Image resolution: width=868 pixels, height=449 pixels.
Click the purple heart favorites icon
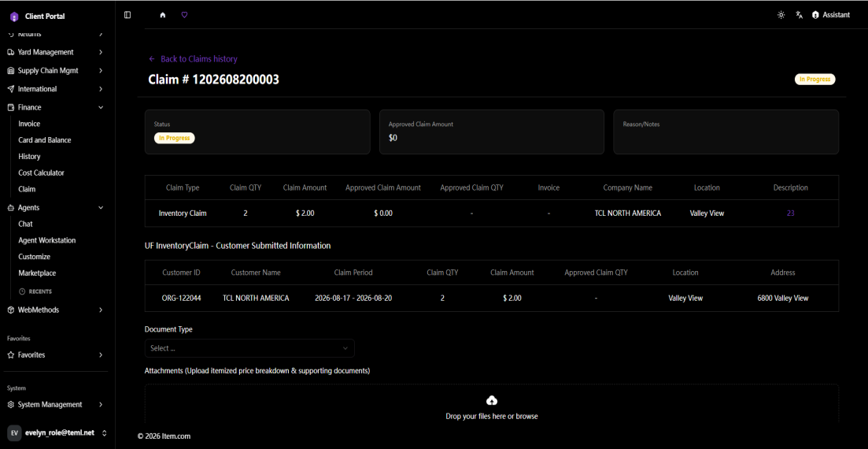[x=184, y=15]
